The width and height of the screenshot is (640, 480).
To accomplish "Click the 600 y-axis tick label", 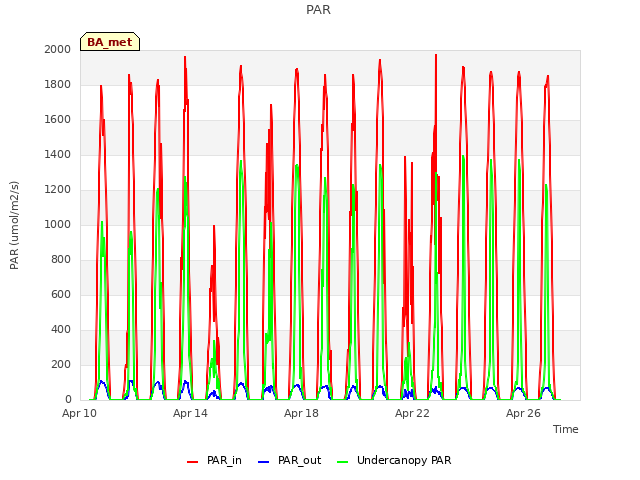I will pos(61,294).
